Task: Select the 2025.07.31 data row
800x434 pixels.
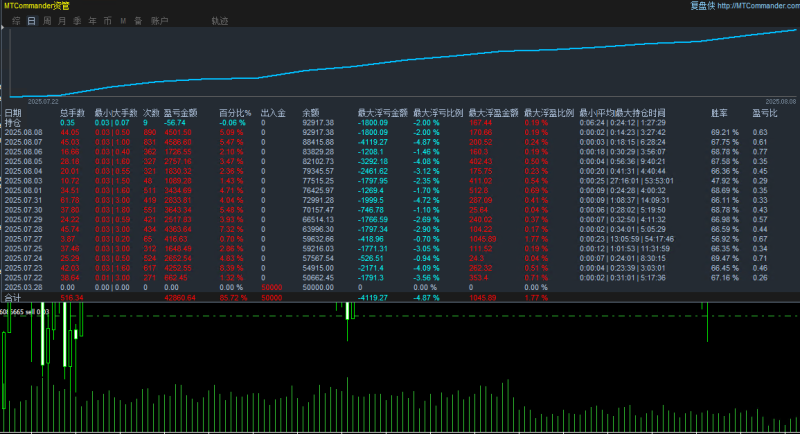Action: click(24, 201)
